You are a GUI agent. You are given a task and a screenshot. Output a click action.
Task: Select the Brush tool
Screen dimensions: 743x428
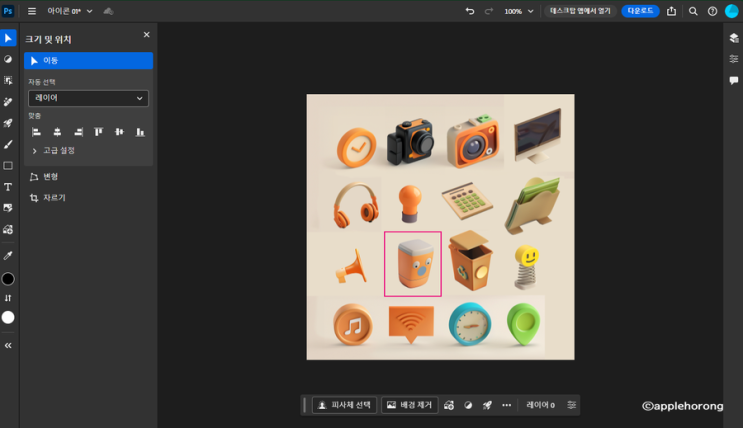pos(8,145)
